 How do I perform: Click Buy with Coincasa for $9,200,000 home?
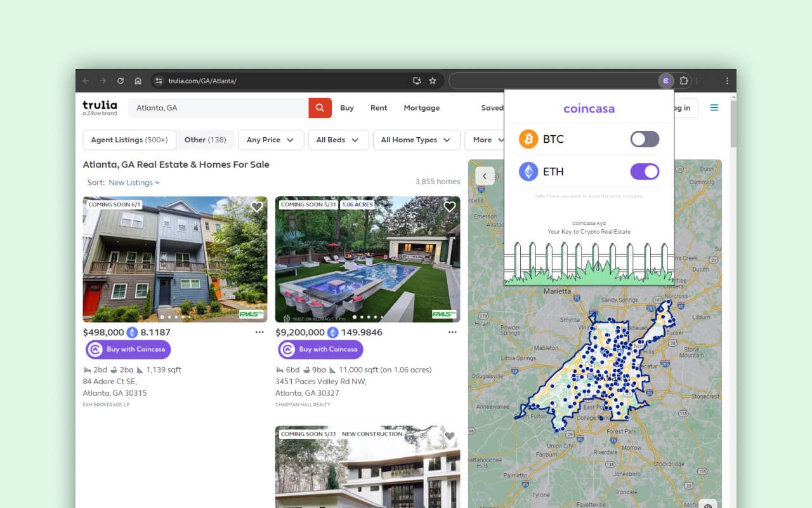(321, 349)
